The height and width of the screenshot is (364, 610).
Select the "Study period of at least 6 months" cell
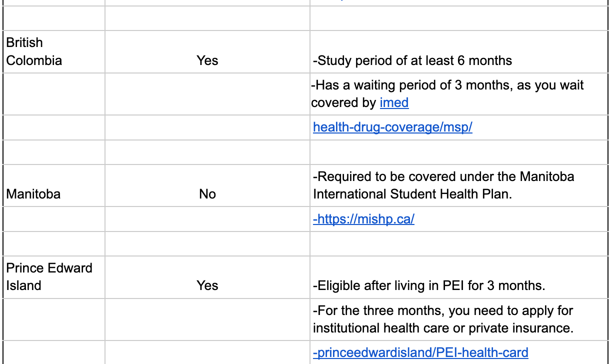click(412, 61)
